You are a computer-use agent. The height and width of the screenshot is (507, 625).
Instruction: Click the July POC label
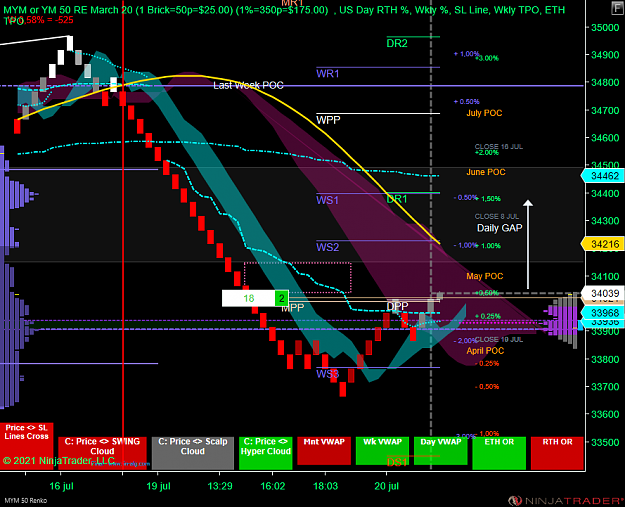click(x=484, y=113)
